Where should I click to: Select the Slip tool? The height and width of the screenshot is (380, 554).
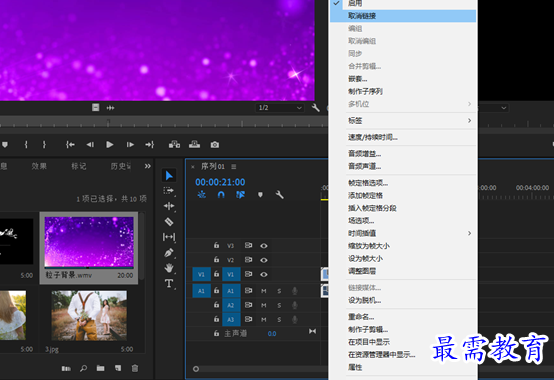tap(169, 237)
